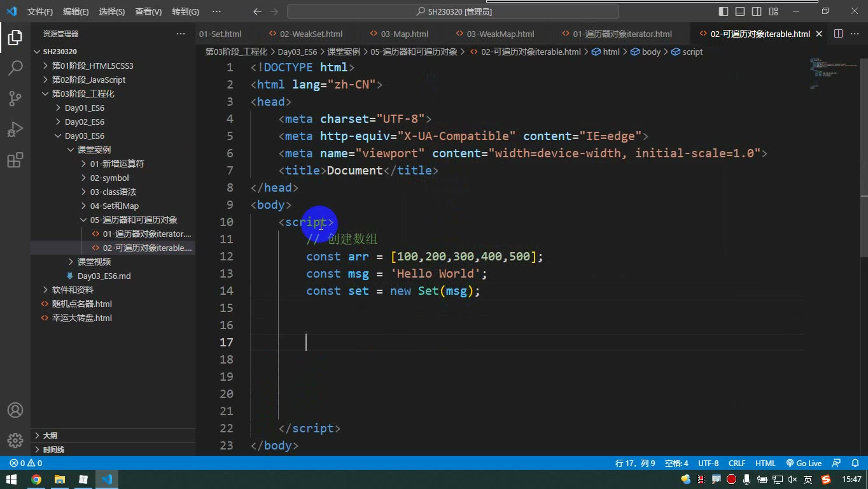Click the Go Live status button
The height and width of the screenshot is (489, 868).
coord(804,464)
